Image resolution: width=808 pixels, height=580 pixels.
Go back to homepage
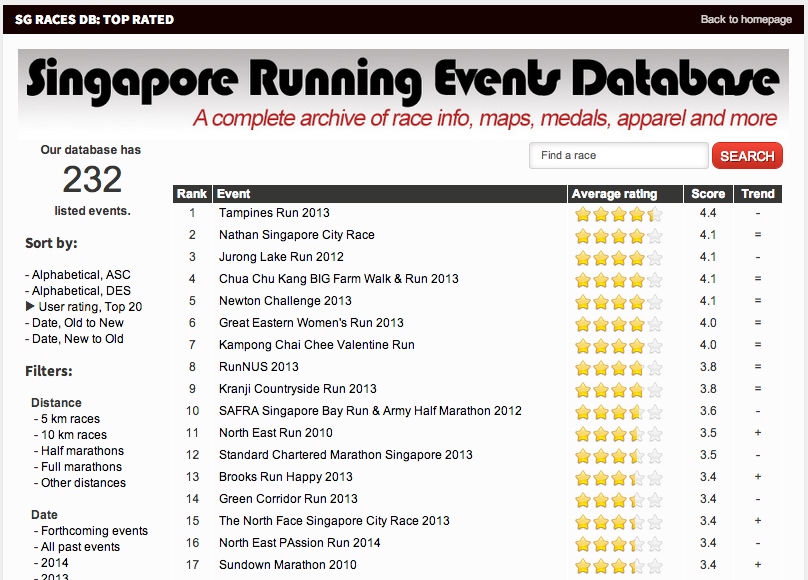(x=746, y=20)
